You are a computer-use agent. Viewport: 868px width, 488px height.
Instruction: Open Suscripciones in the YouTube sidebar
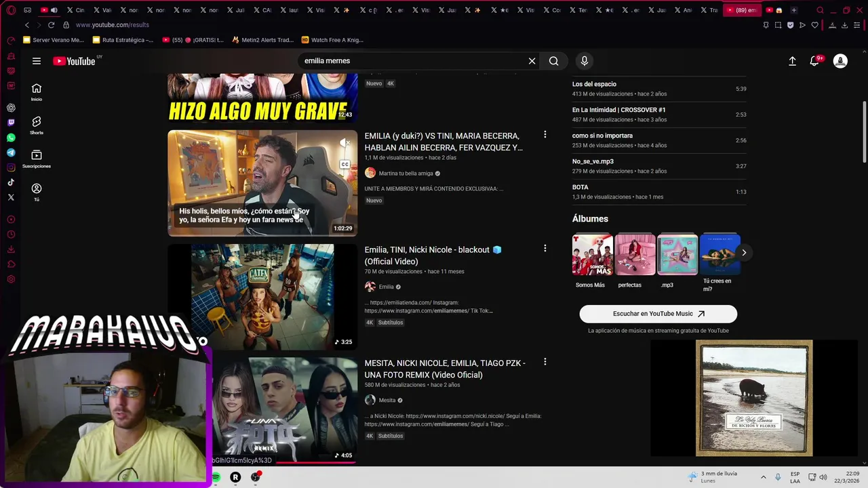pyautogui.click(x=37, y=159)
